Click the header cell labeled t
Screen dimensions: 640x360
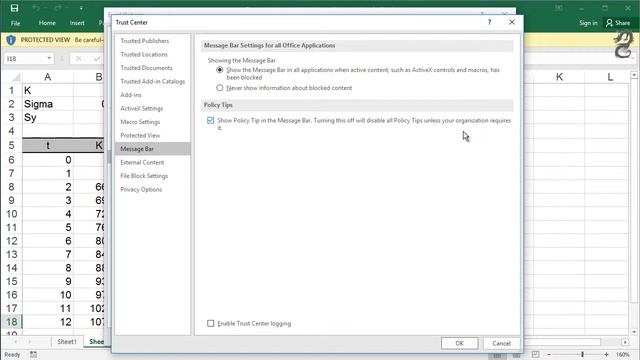48,145
